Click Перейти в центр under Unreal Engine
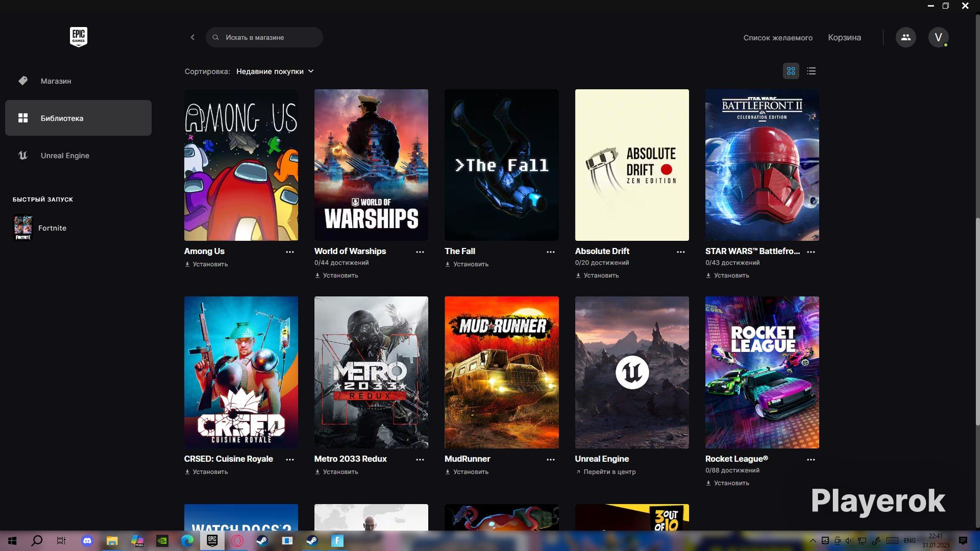This screenshot has height=551, width=980. [605, 472]
